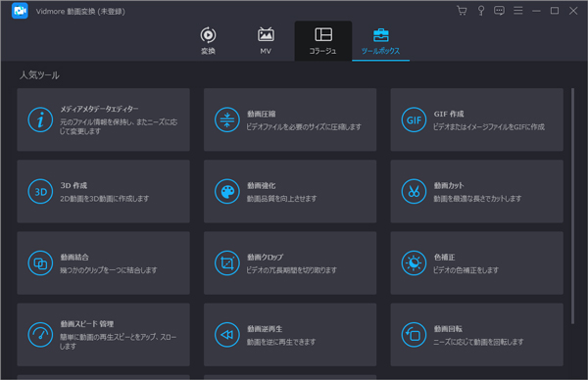Click description 動画品質を向上させます
Image resolution: width=588 pixels, height=380 pixels.
tap(281, 199)
